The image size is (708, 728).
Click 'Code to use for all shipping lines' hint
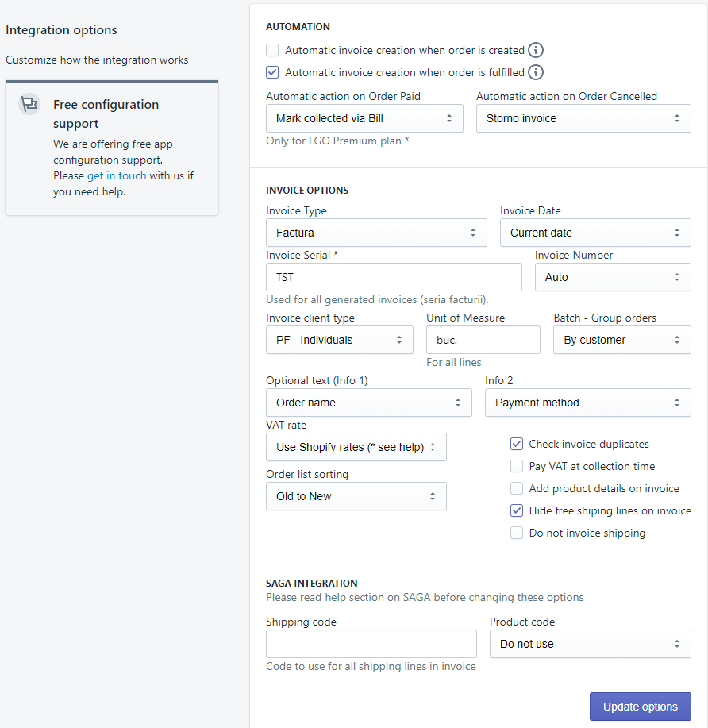[371, 666]
